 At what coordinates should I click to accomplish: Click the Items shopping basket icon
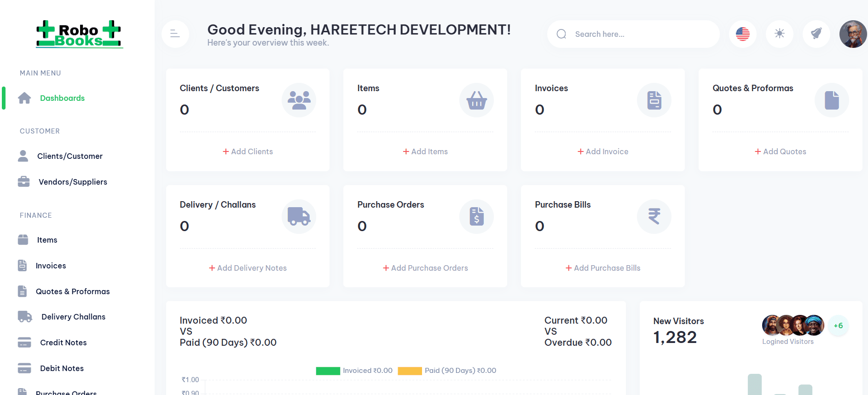[476, 100]
